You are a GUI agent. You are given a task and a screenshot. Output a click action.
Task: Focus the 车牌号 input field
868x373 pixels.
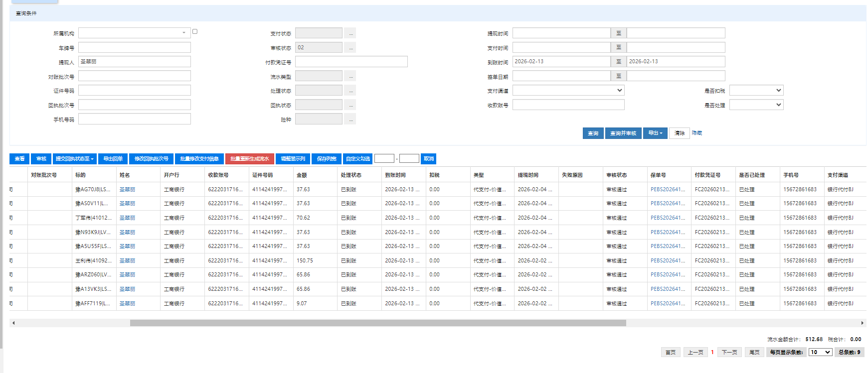click(134, 47)
